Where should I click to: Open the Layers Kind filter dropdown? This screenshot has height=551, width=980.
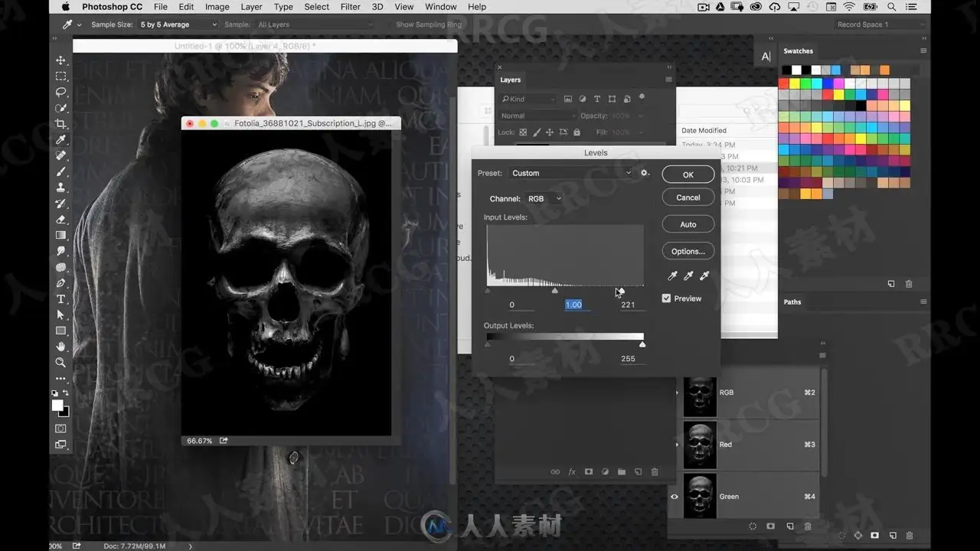pyautogui.click(x=528, y=99)
